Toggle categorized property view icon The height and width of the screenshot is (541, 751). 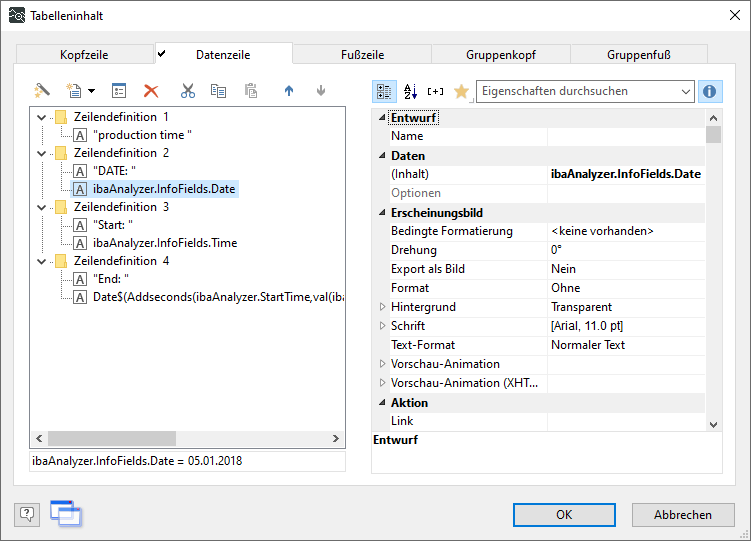coord(384,91)
